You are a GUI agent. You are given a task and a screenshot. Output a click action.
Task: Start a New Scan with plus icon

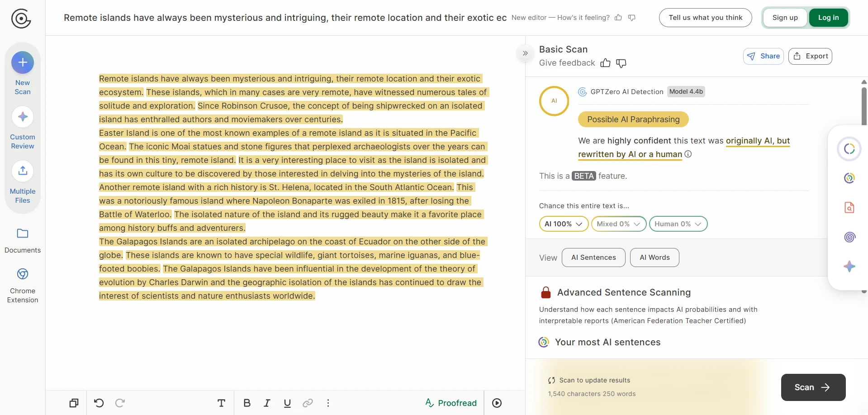pos(23,62)
